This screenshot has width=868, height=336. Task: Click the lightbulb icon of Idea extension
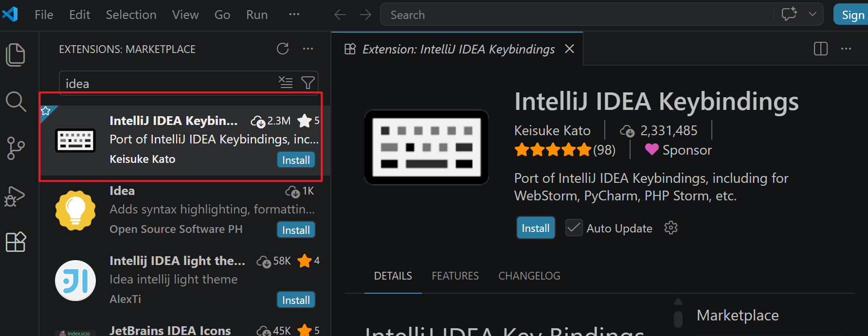tap(75, 211)
